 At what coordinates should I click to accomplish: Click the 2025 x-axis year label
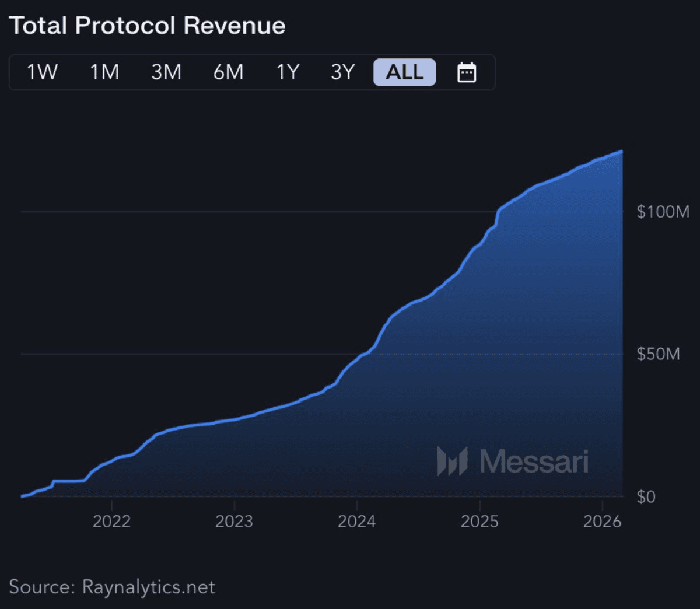[480, 521]
